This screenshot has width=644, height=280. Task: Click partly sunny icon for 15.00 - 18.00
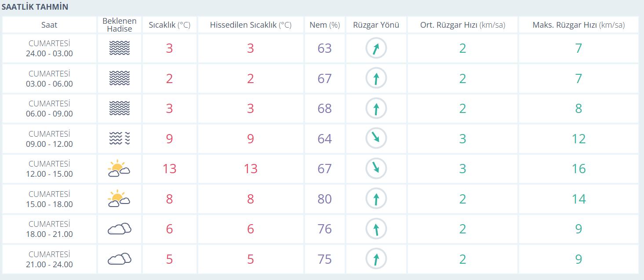pos(119,199)
